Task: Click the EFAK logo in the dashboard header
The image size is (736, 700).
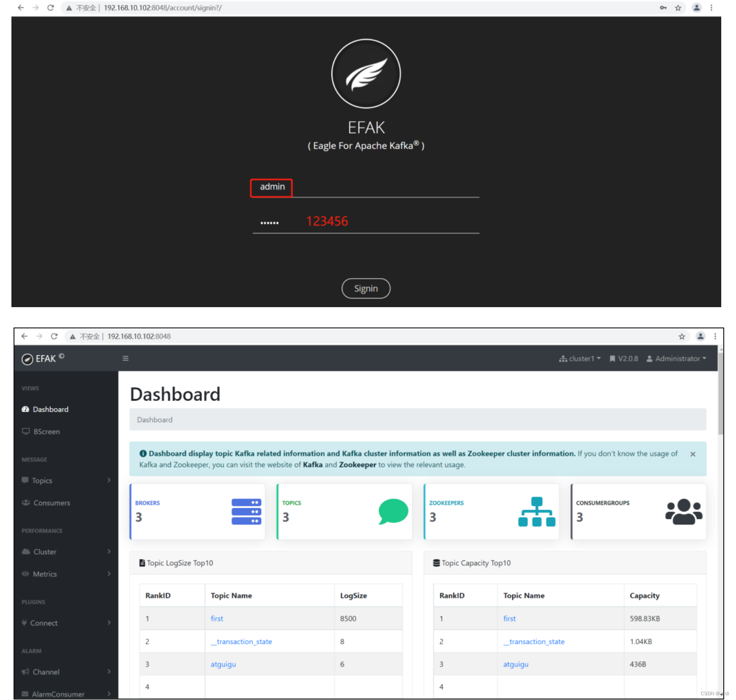Action: tap(43, 359)
